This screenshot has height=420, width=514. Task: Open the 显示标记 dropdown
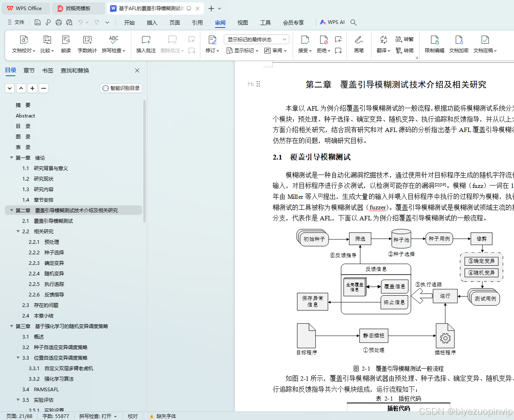(242, 51)
